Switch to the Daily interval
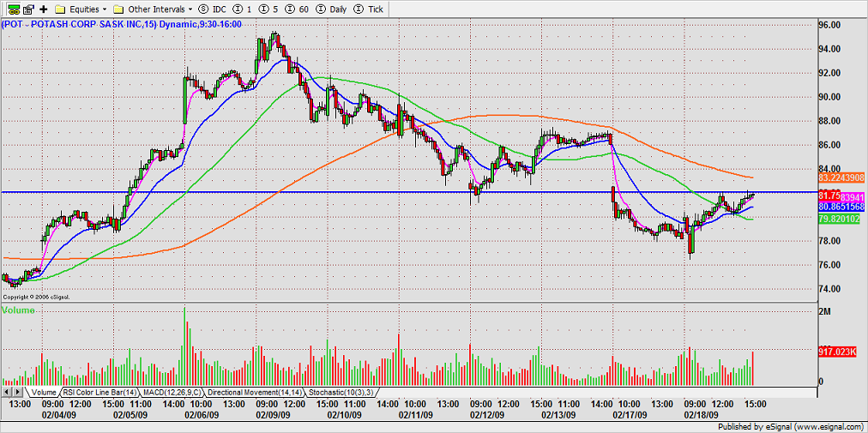The image size is (868, 433). pyautogui.click(x=330, y=9)
